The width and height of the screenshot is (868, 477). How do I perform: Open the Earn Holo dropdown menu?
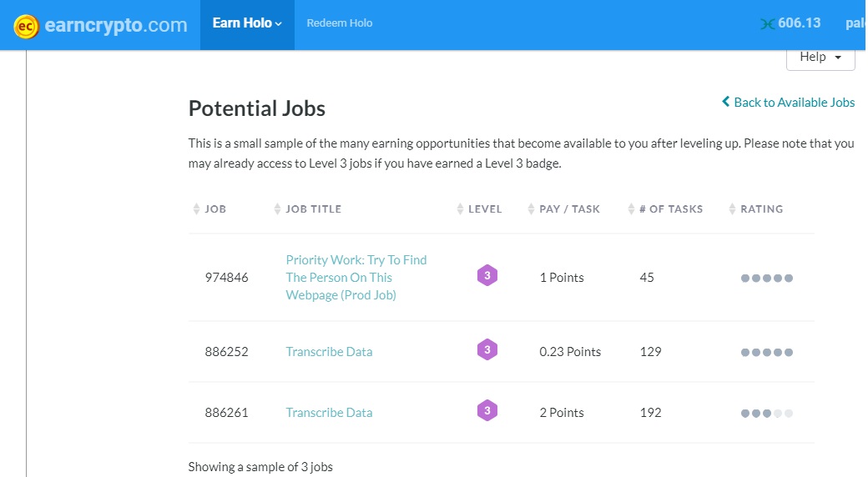pyautogui.click(x=247, y=23)
